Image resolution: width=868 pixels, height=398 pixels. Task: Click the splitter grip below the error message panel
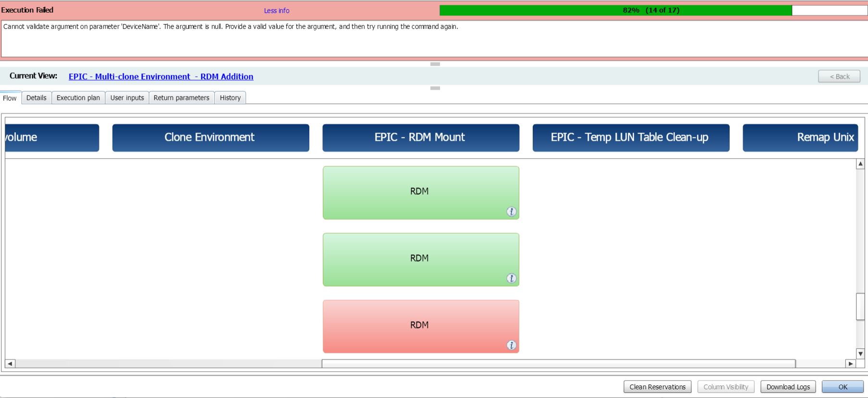click(x=435, y=64)
